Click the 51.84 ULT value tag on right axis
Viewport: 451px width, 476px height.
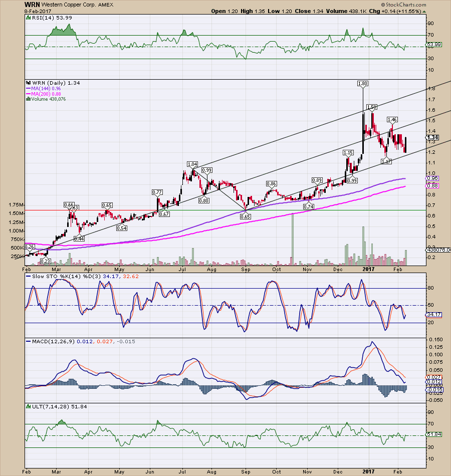pos(434,434)
